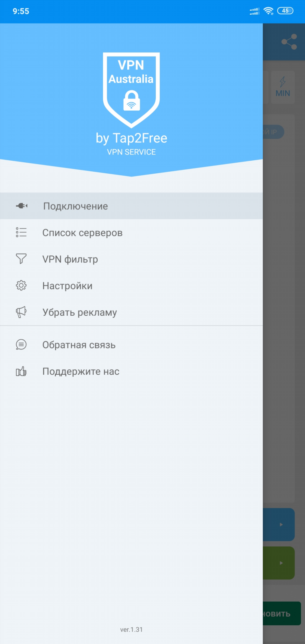This screenshot has height=644, width=305.
Task: Click the by Tap2Free text
Action: click(x=131, y=138)
